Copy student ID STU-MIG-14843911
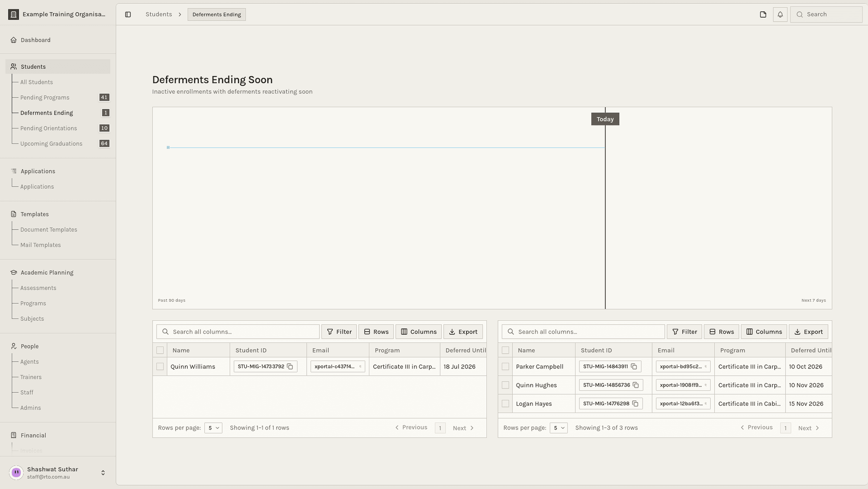The width and height of the screenshot is (868, 489). click(x=634, y=367)
